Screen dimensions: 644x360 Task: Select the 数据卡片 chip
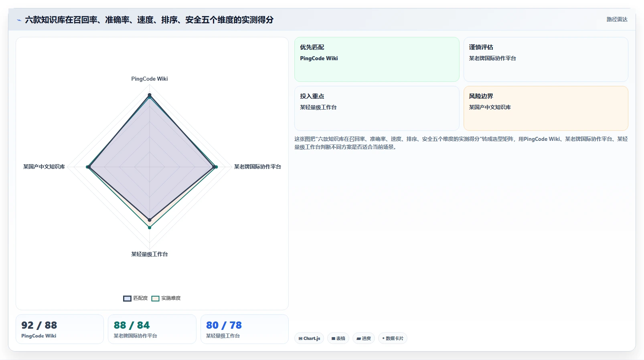393,338
